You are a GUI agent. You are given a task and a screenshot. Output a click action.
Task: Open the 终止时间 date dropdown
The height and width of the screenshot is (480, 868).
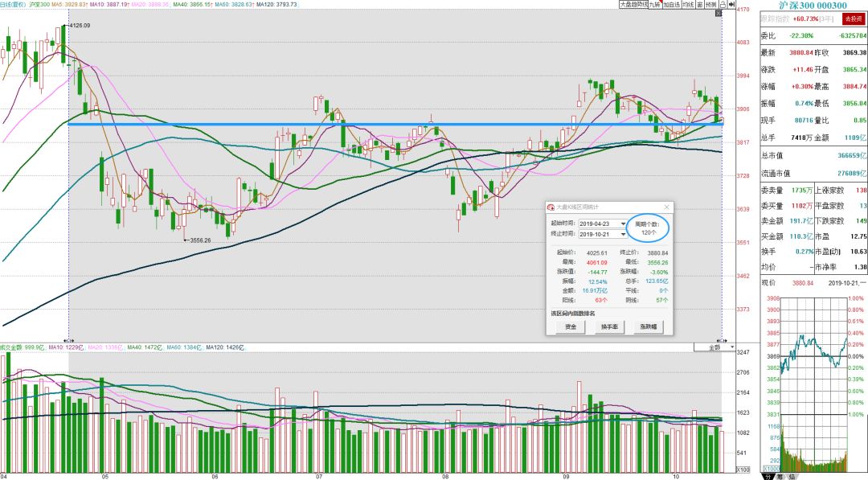(x=624, y=234)
